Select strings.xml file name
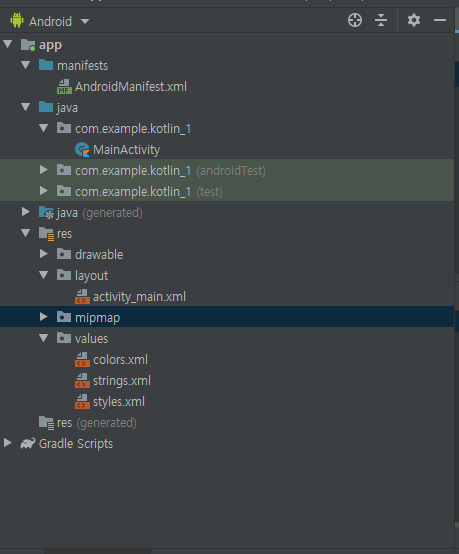This screenshot has height=554, width=459. 122,381
